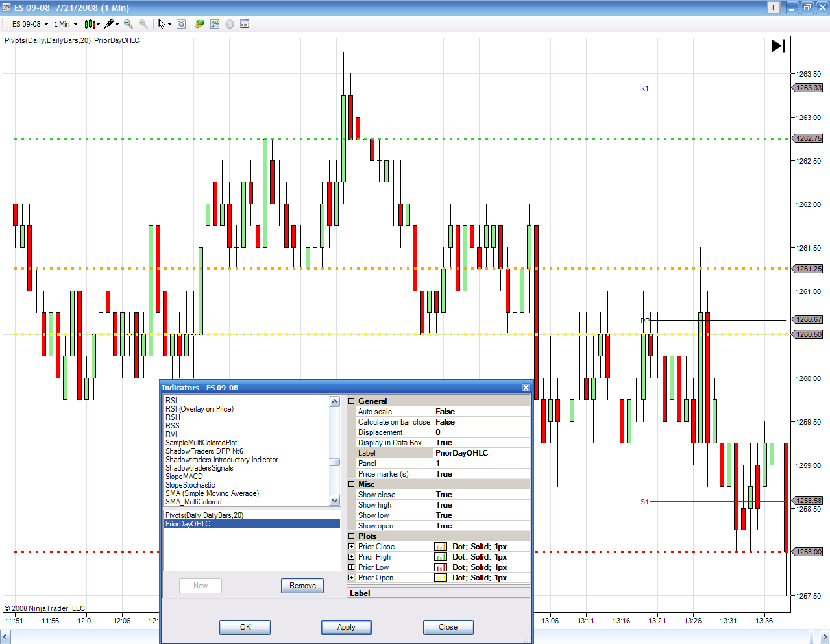Viewport: 830px width, 644px height.
Task: Toggle the Show high value
Action: tap(481, 505)
